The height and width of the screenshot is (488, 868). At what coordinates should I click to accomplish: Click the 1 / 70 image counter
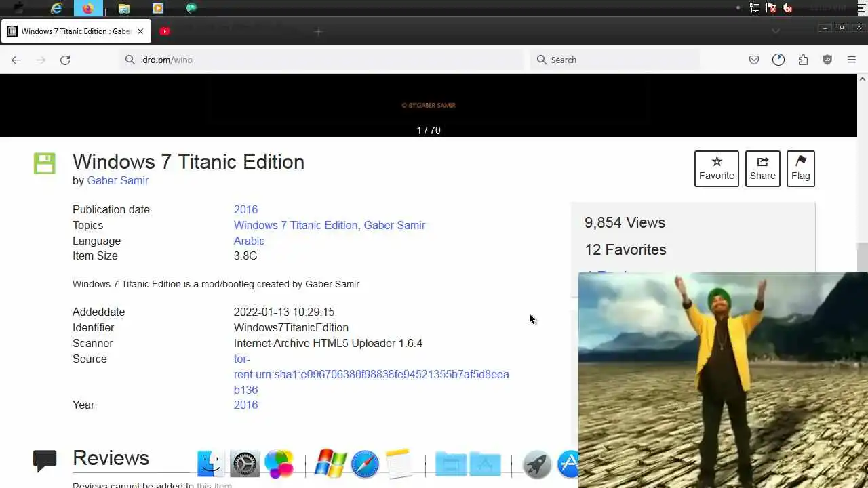(x=429, y=130)
